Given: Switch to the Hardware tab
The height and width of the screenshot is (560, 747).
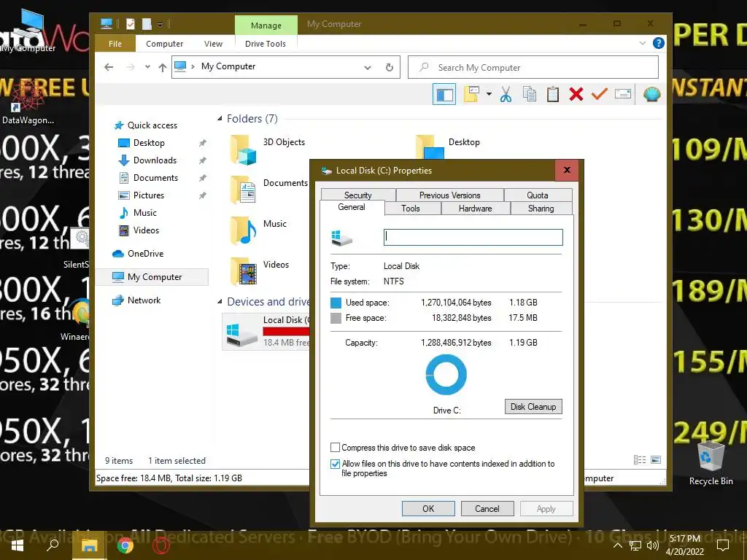Looking at the screenshot, I should pyautogui.click(x=476, y=208).
